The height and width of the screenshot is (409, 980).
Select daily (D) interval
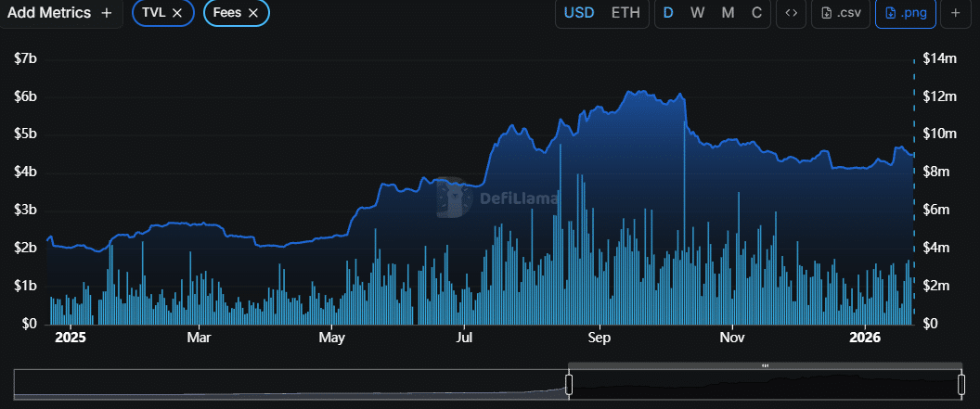tap(668, 13)
